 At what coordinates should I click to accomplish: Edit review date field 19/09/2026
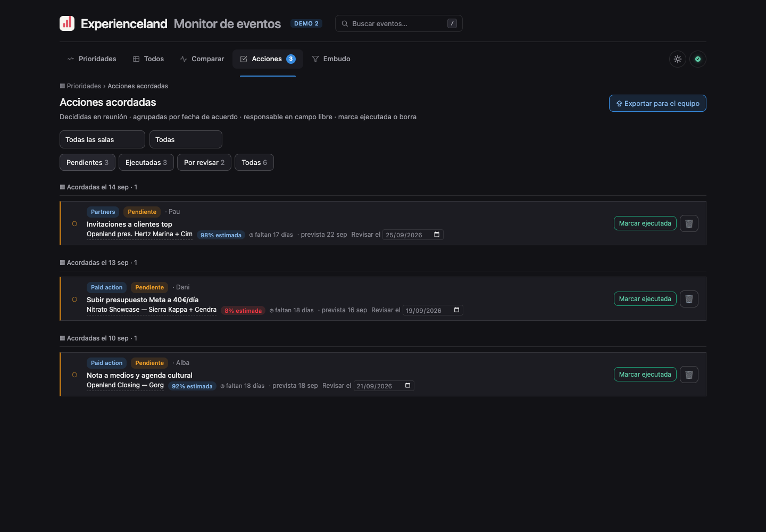(x=432, y=310)
